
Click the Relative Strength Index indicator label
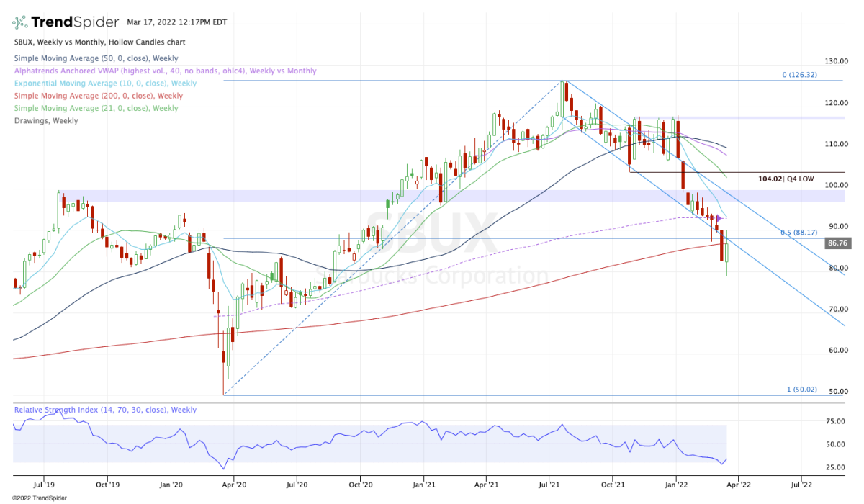coord(104,410)
